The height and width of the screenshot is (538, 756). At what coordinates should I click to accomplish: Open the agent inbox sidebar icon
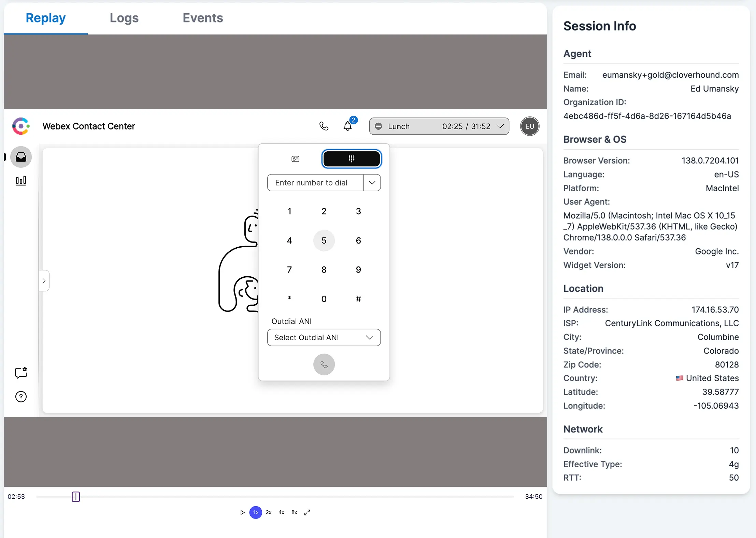click(x=21, y=157)
